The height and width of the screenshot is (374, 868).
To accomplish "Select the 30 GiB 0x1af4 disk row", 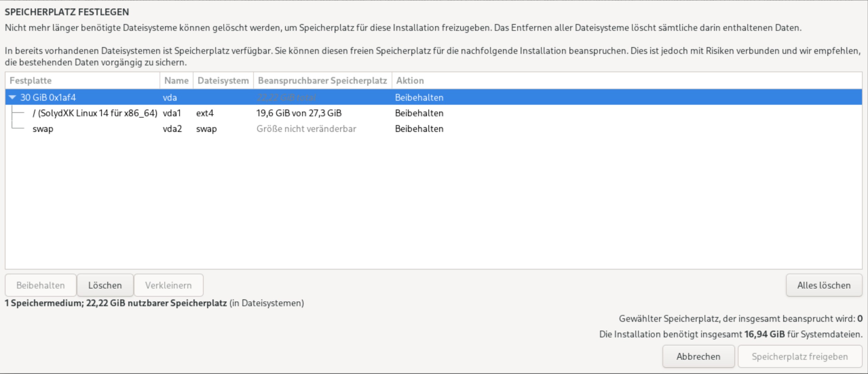I will (x=48, y=98).
